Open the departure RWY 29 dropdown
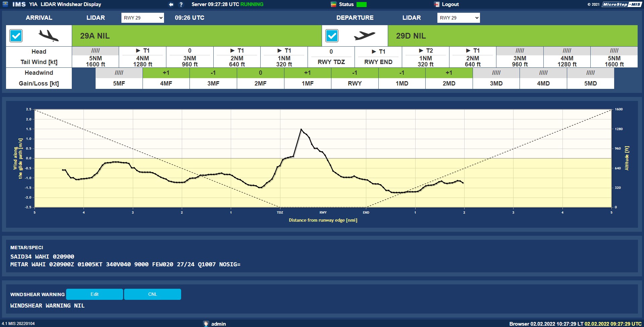This screenshot has width=644, height=327. pos(459,18)
